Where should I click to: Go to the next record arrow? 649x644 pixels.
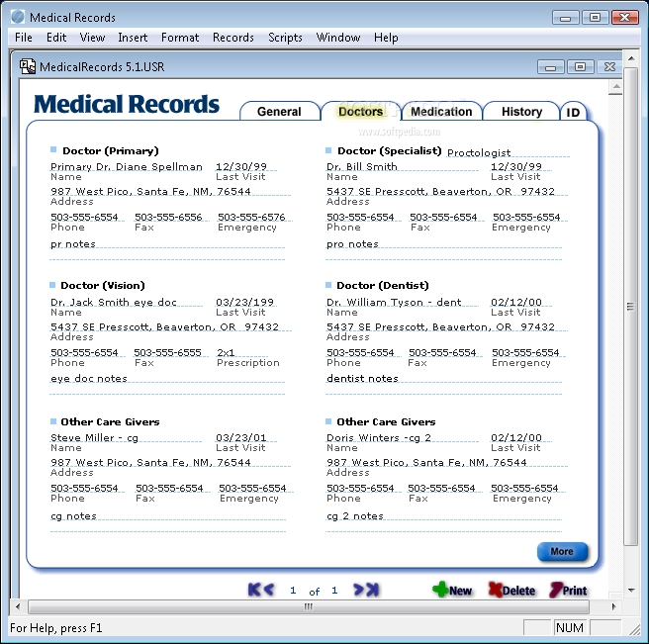(x=358, y=590)
